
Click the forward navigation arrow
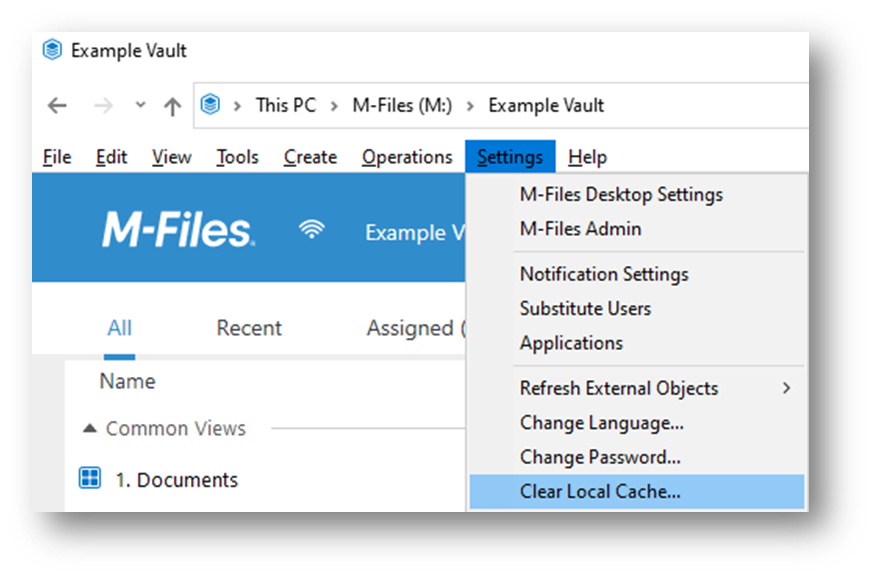(x=103, y=105)
